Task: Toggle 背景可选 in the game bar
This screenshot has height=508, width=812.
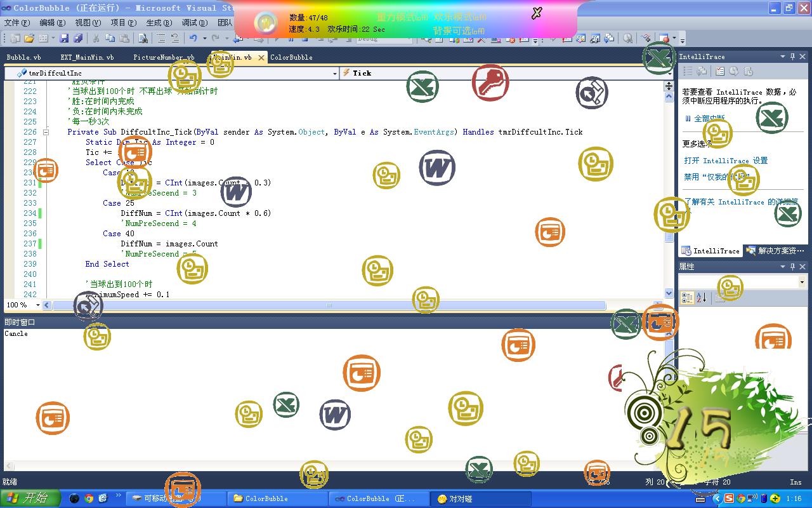Action: (459, 30)
